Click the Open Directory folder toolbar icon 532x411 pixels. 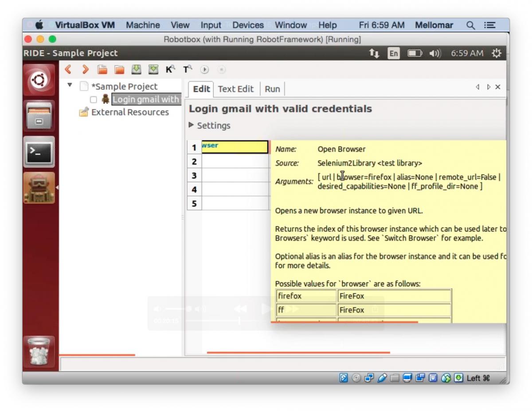coord(119,69)
